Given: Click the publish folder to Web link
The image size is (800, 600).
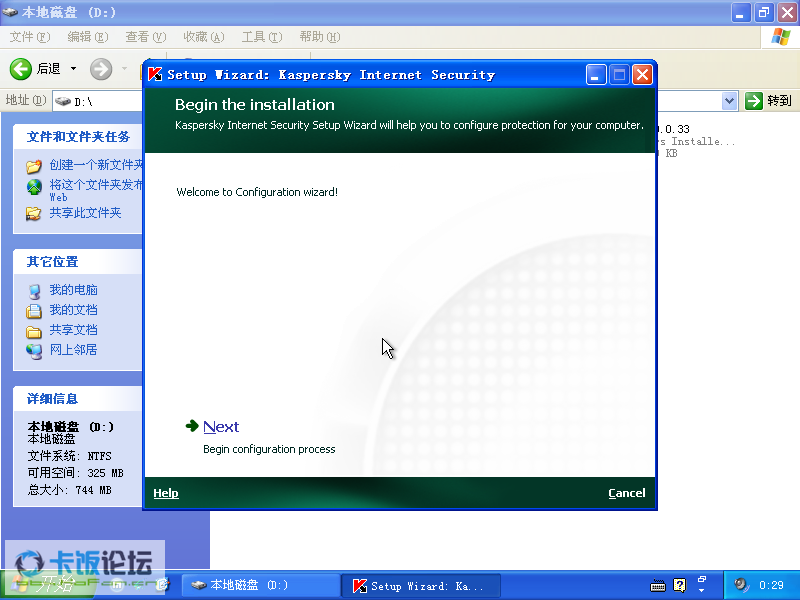Looking at the screenshot, I should (x=96, y=190).
